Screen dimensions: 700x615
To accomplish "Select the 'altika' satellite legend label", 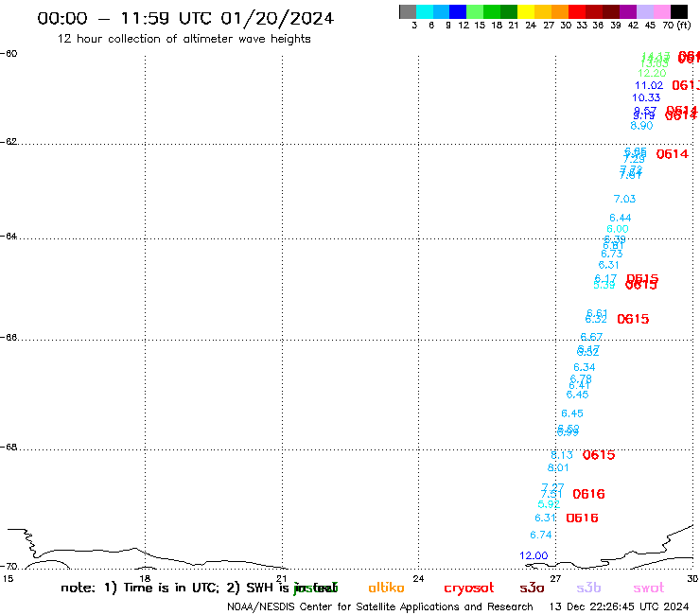I will (x=386, y=588).
